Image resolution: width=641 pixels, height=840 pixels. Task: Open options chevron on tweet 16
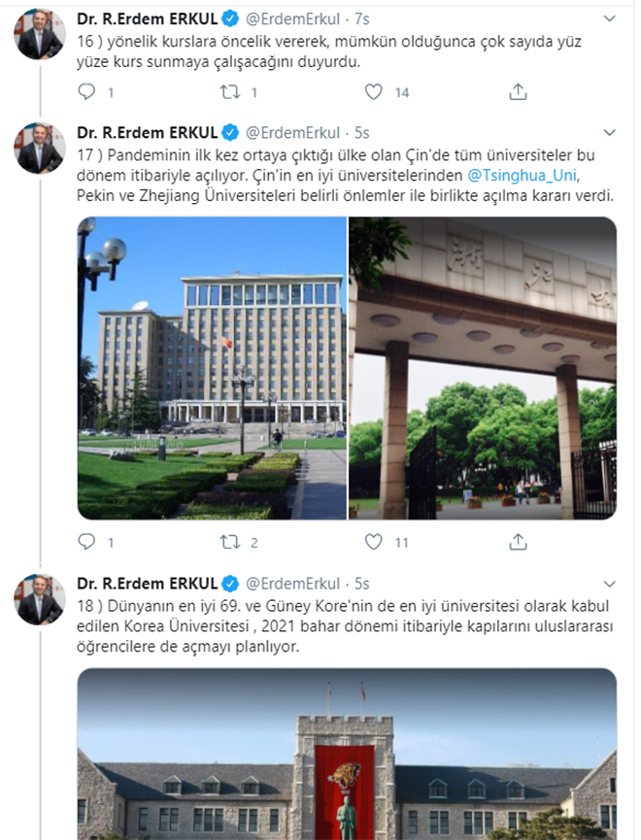(609, 18)
